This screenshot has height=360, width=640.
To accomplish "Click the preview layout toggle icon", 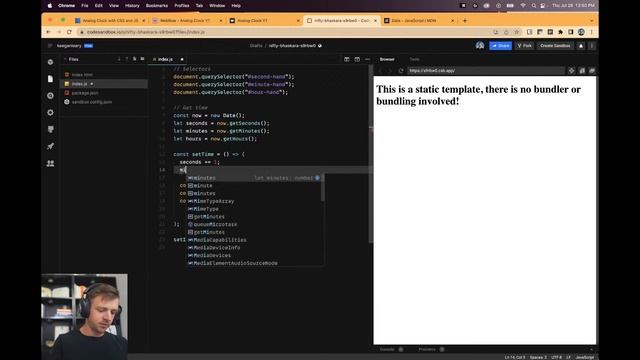I will point(357,59).
